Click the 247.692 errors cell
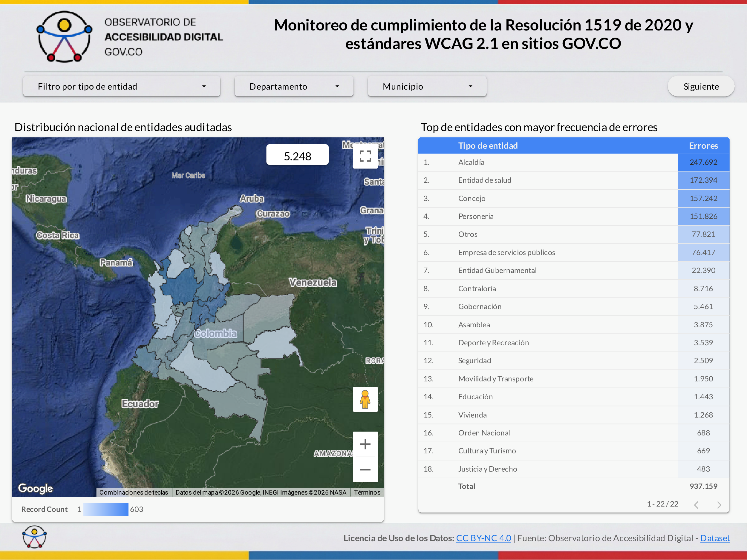Viewport: 747px width, 560px height. pos(703,162)
